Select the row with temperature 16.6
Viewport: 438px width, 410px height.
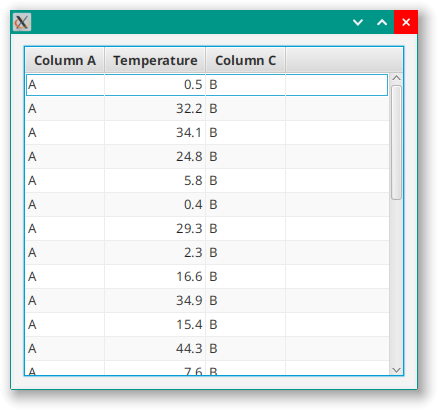point(207,277)
